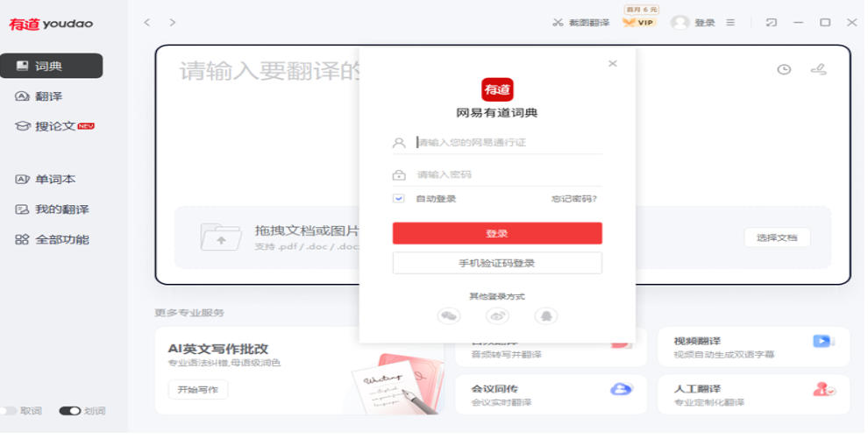Open the VIP membership badge
868x439 pixels.
pyautogui.click(x=639, y=22)
